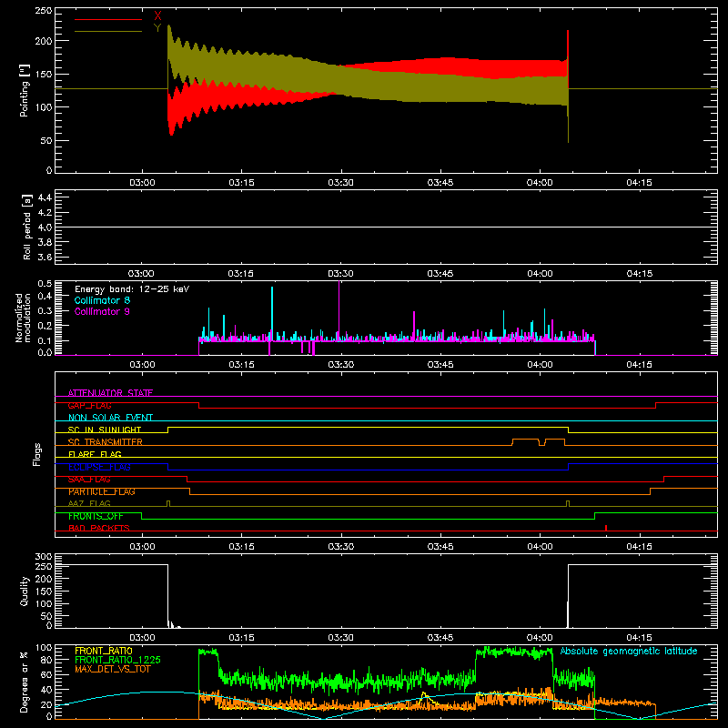Click the Collimator 8 legend label
728x728 pixels.
pos(102,300)
